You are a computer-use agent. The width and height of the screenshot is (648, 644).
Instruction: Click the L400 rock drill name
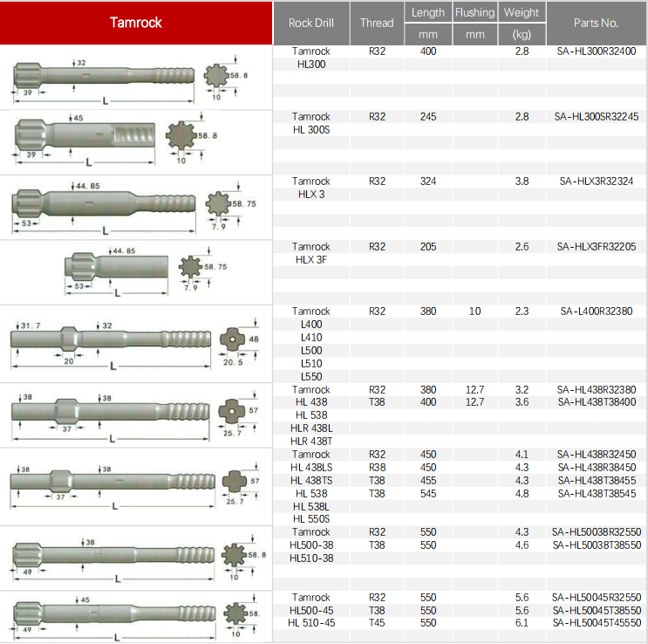311,325
